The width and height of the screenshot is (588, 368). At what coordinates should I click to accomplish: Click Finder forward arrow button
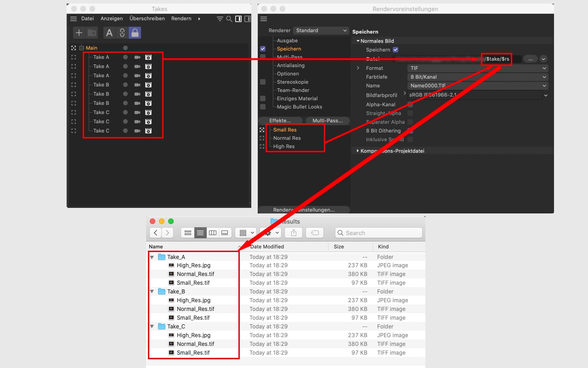168,233
